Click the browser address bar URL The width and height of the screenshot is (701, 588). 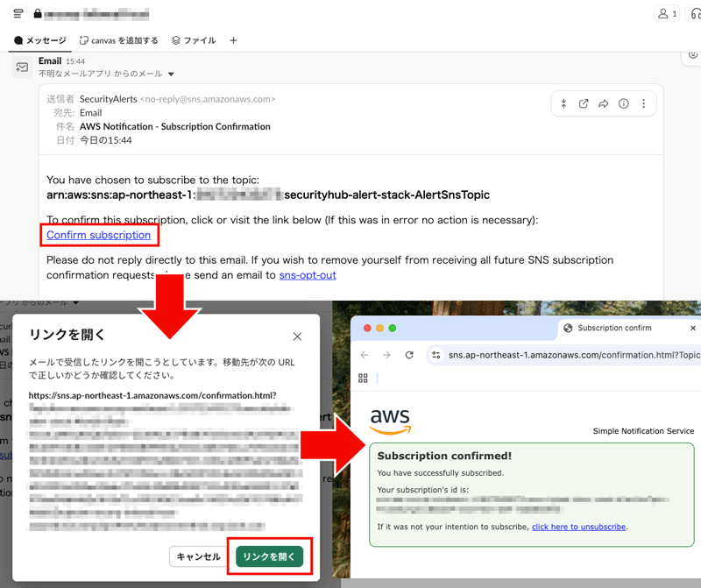coord(575,355)
